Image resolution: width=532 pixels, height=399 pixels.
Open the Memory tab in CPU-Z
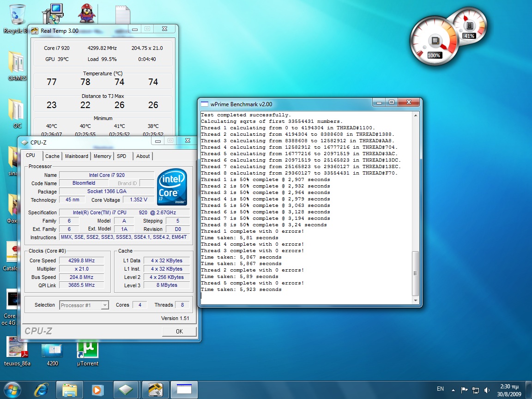[102, 156]
